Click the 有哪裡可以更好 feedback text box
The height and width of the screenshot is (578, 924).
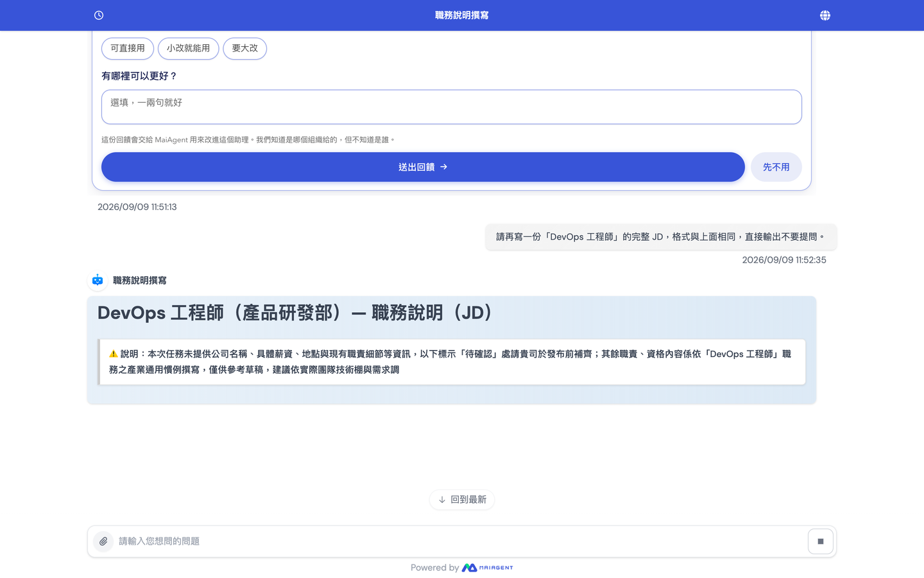click(452, 107)
